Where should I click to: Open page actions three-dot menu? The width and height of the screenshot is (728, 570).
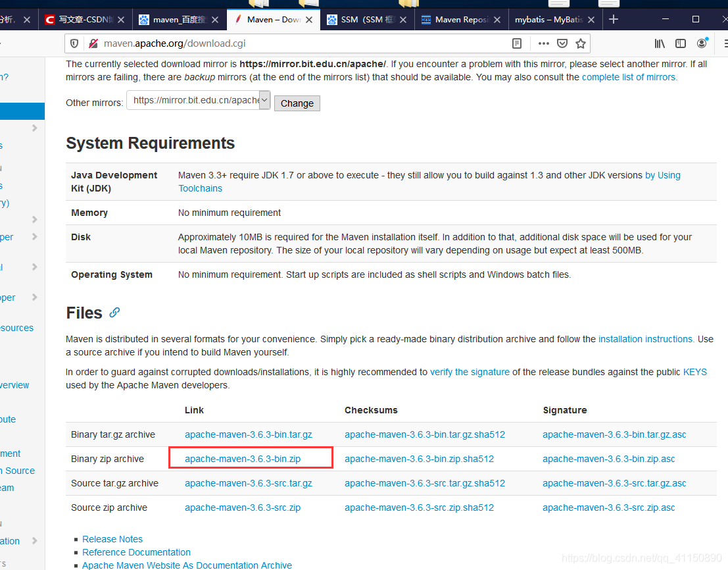coord(544,43)
